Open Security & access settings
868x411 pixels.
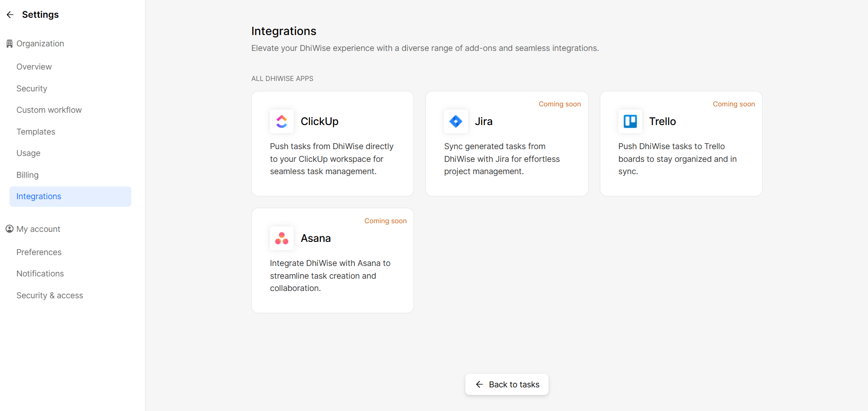coord(50,296)
